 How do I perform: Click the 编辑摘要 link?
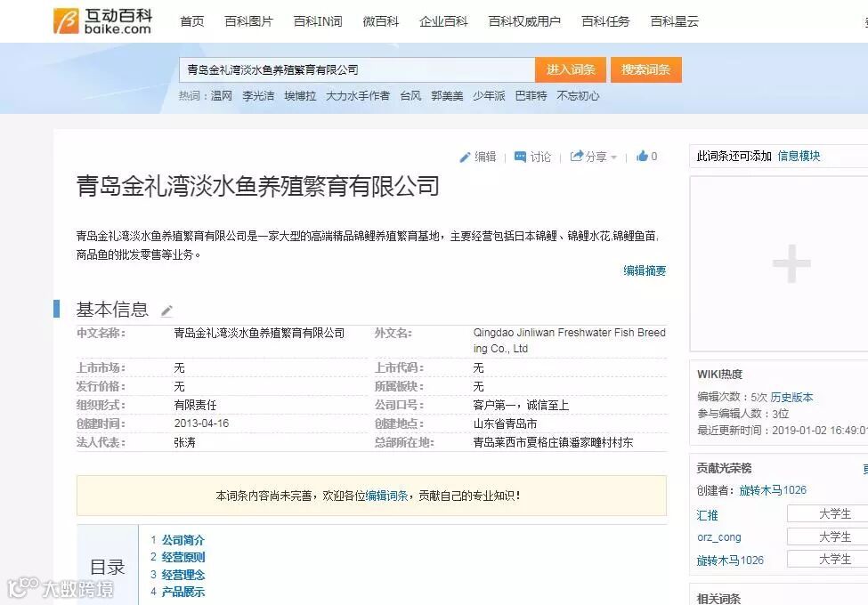tap(645, 270)
